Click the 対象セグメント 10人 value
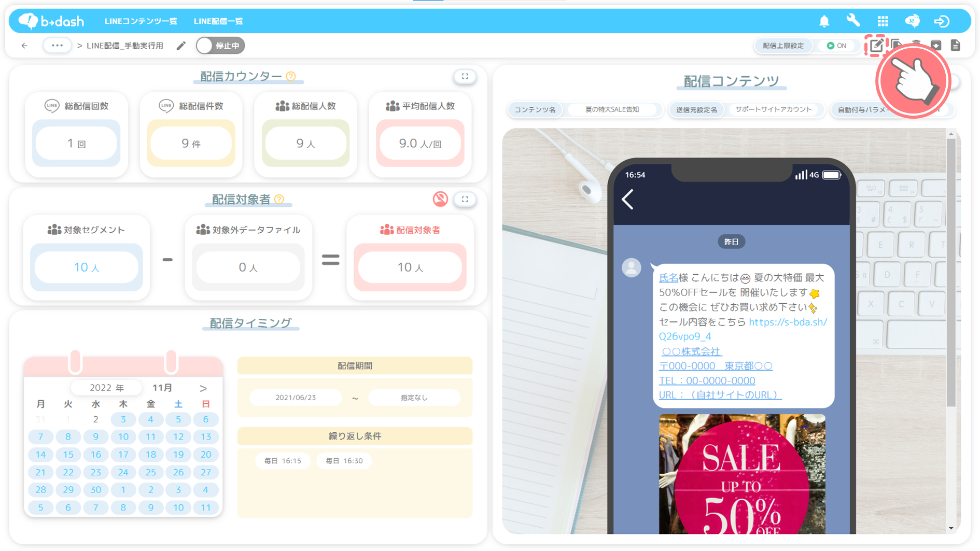The width and height of the screenshot is (980, 551). click(x=86, y=267)
